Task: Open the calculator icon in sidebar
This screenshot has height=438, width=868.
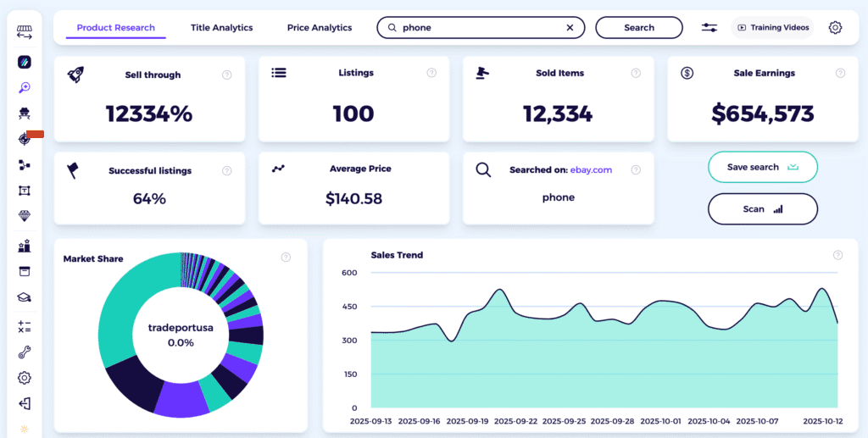Action: click(x=25, y=326)
